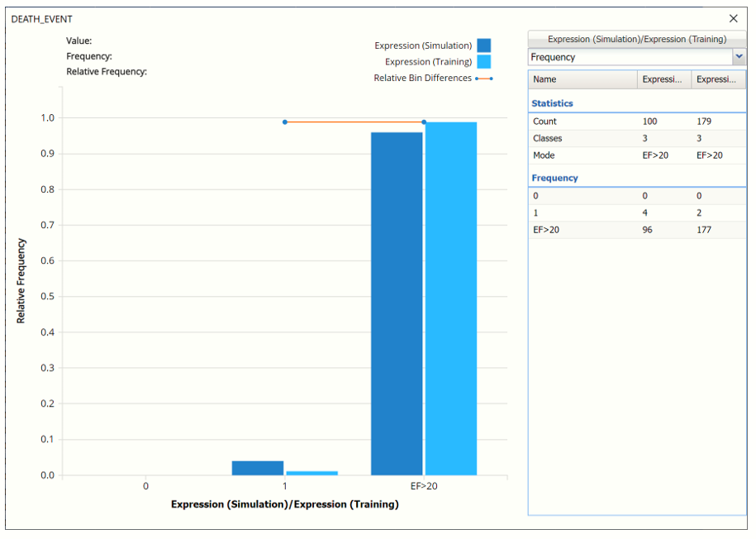Click the Expression (Training) light blue legend swatch

pos(483,62)
